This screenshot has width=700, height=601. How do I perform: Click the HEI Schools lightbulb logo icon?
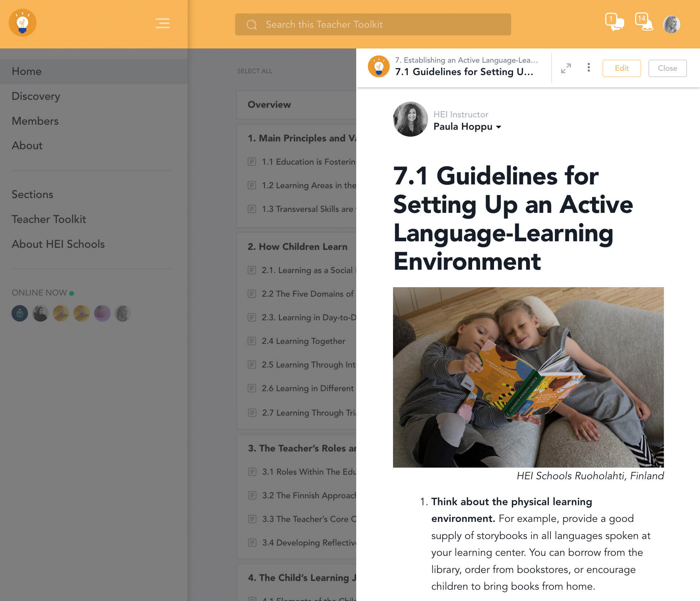(x=22, y=22)
